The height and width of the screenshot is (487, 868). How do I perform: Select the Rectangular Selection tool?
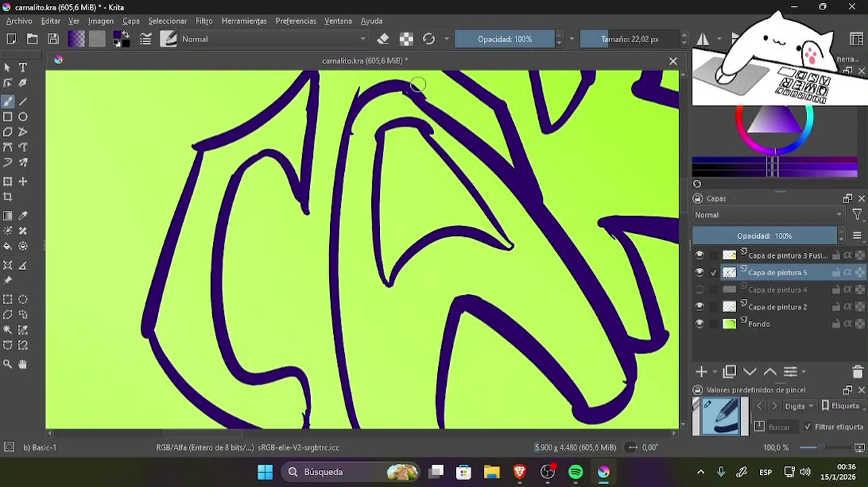7,299
